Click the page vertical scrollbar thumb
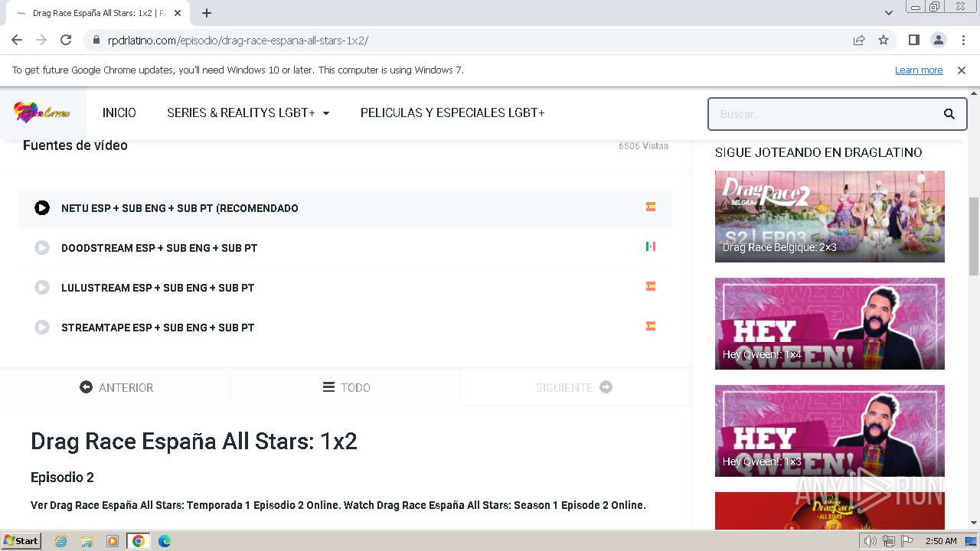The height and width of the screenshot is (551, 980). [974, 236]
